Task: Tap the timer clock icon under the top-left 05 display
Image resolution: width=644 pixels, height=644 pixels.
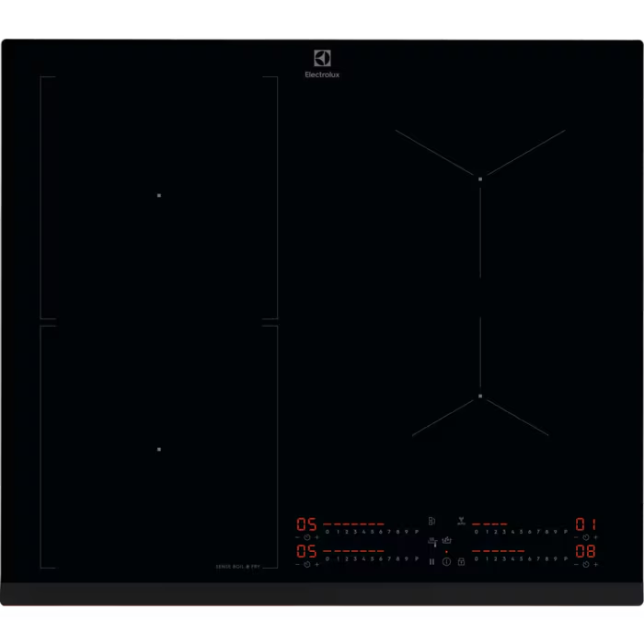Action: click(x=307, y=537)
